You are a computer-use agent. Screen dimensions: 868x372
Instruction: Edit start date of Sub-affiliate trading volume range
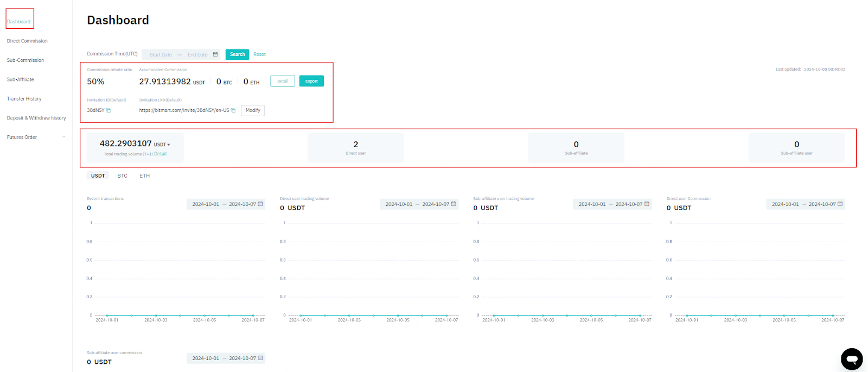coord(592,204)
